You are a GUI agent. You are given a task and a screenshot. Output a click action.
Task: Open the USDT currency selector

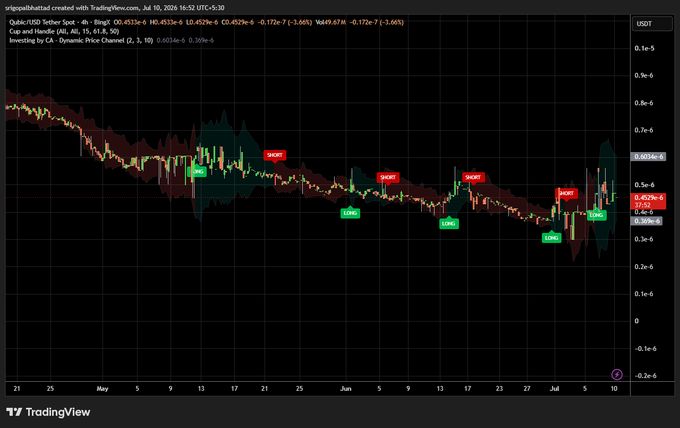tap(652, 24)
